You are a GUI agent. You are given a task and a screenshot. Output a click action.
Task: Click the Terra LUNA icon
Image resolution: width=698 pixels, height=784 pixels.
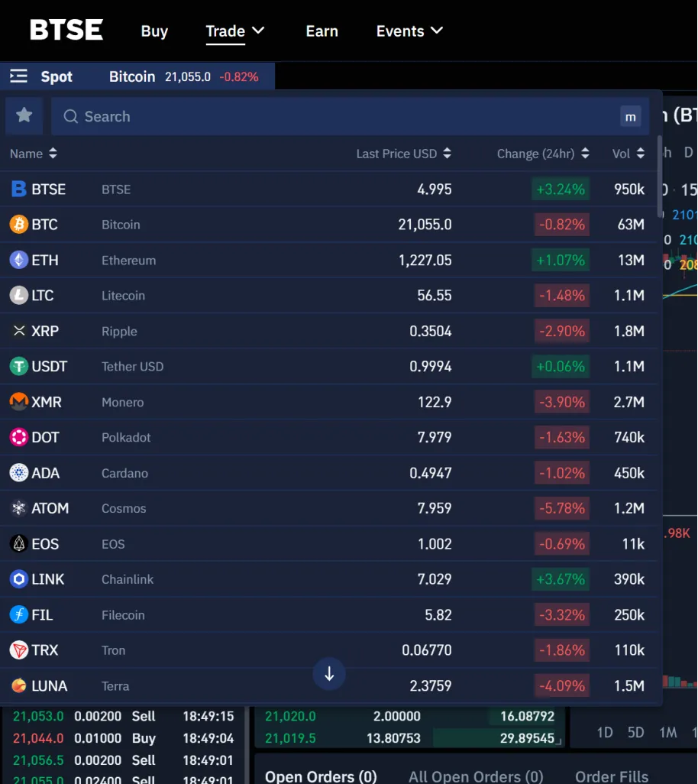coord(19,685)
